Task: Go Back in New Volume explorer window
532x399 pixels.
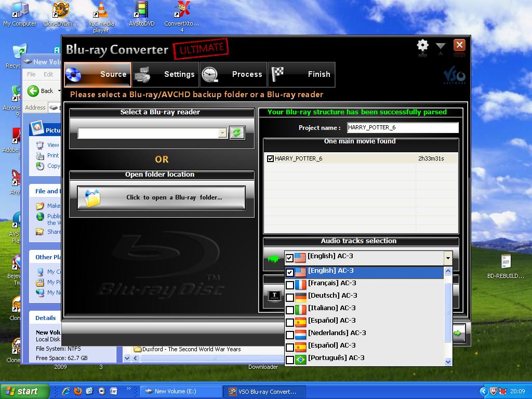Action: pos(41,91)
